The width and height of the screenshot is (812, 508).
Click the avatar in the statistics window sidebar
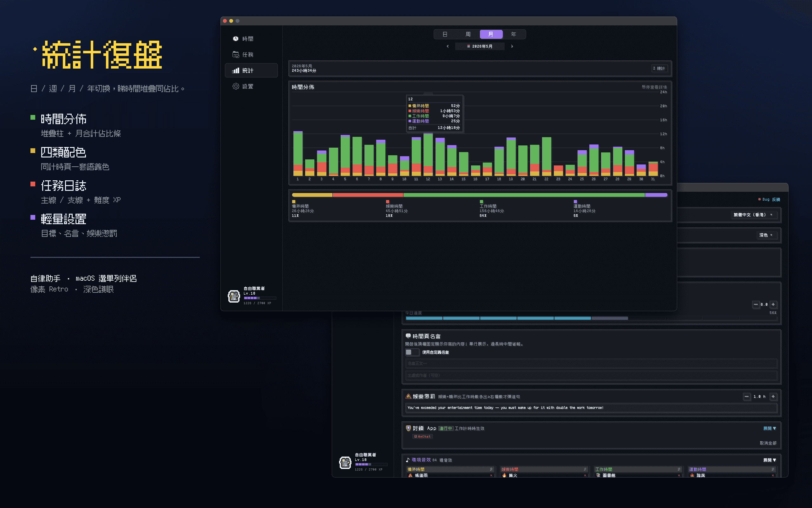[x=234, y=296]
